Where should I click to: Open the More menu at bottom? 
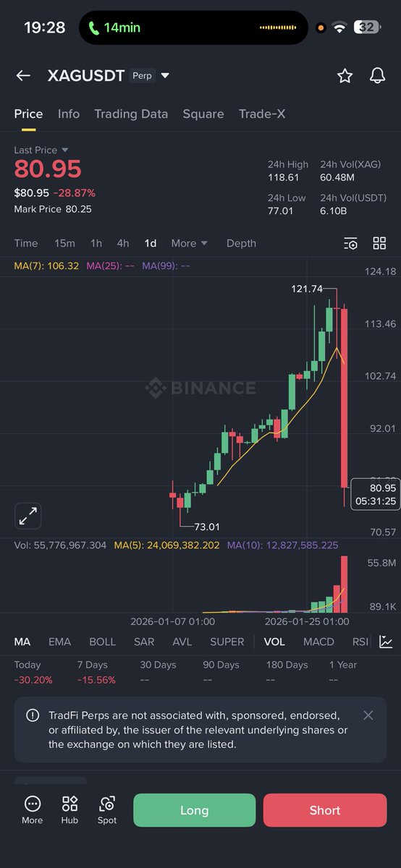(32, 810)
